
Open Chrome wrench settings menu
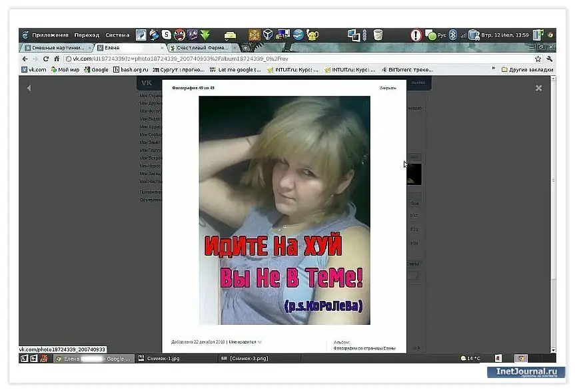coord(549,59)
